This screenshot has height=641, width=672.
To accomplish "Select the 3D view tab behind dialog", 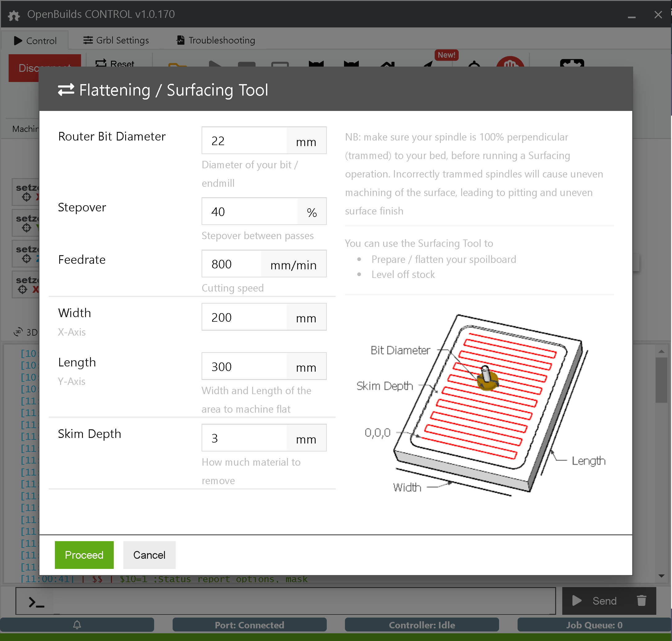I will click(26, 332).
